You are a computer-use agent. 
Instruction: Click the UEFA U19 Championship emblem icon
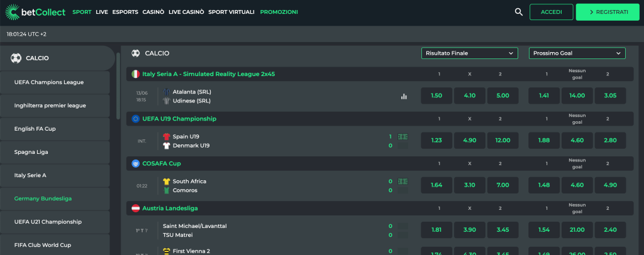[135, 119]
